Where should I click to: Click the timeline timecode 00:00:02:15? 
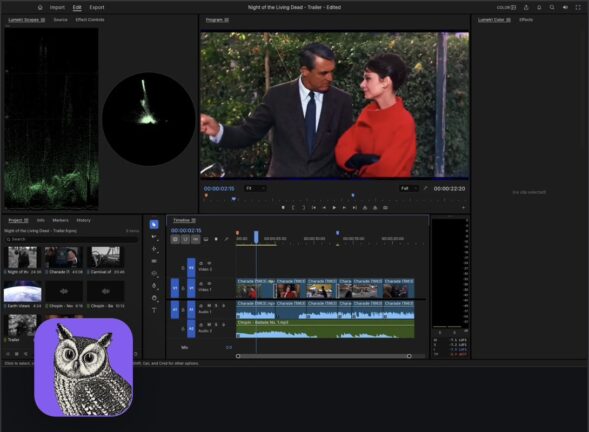(x=186, y=230)
